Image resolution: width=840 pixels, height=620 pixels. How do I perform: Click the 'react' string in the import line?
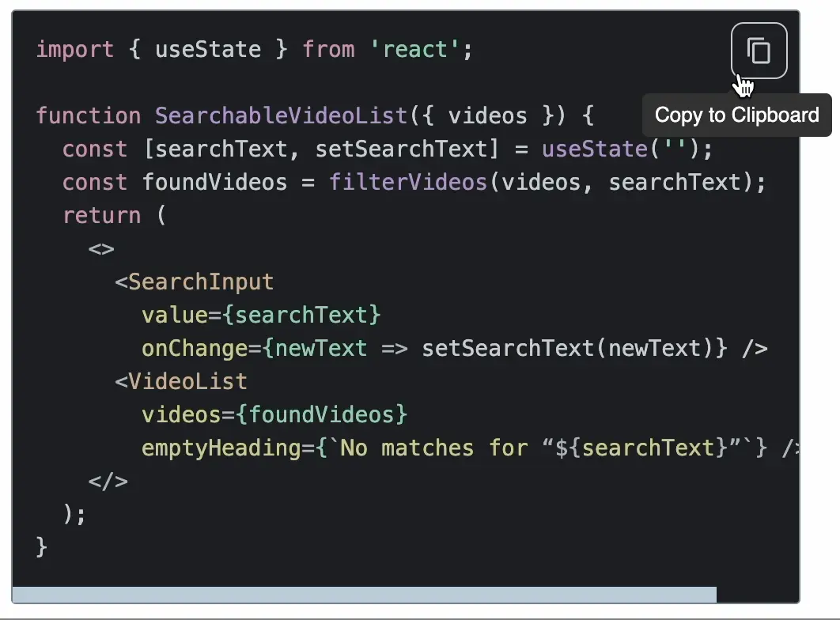coord(414,50)
